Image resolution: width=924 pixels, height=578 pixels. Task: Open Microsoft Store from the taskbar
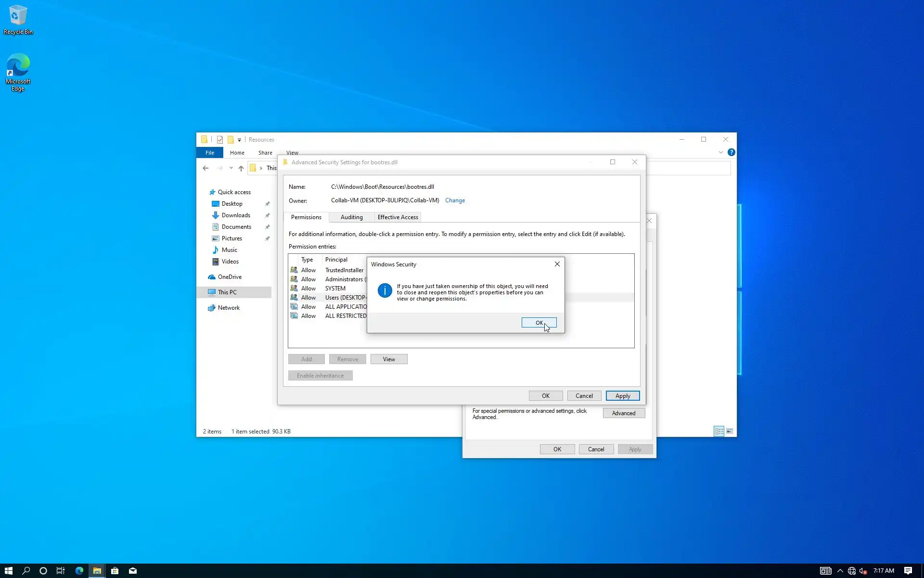(x=115, y=571)
